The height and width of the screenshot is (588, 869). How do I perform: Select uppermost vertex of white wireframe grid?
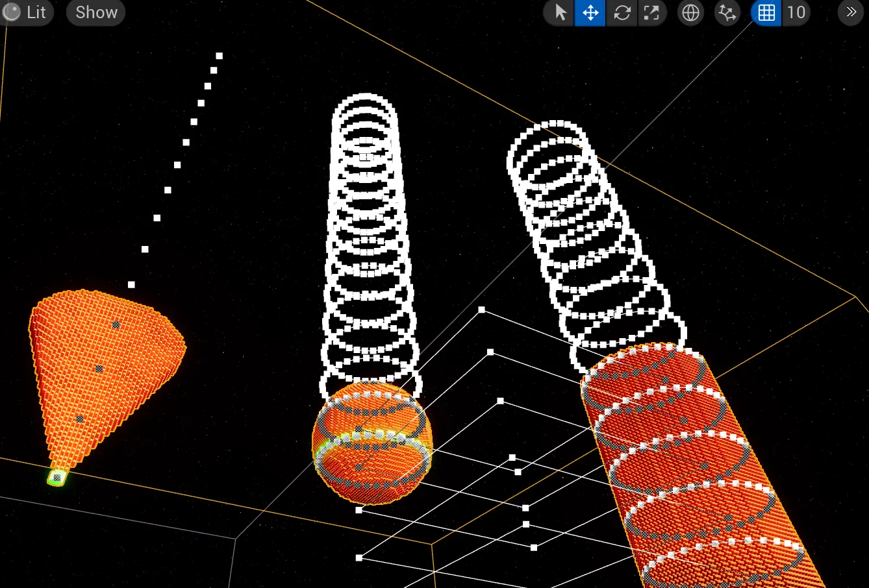pyautogui.click(x=482, y=310)
